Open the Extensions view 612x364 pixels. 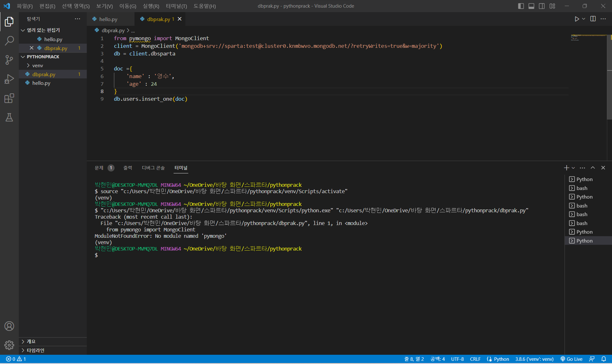pyautogui.click(x=9, y=98)
